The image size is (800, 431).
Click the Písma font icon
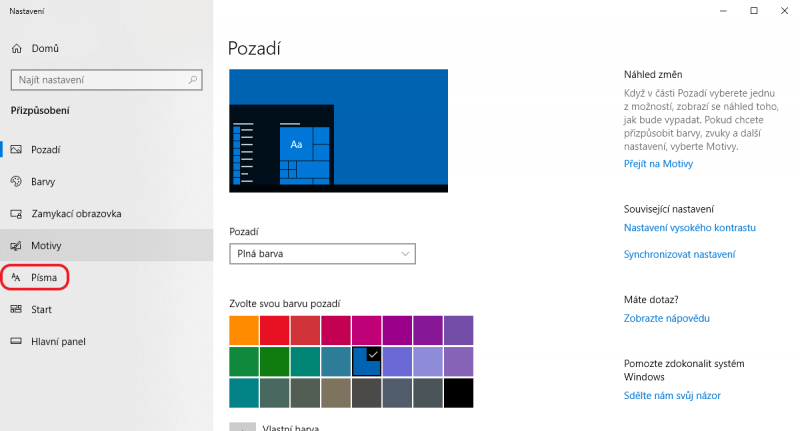(x=16, y=277)
